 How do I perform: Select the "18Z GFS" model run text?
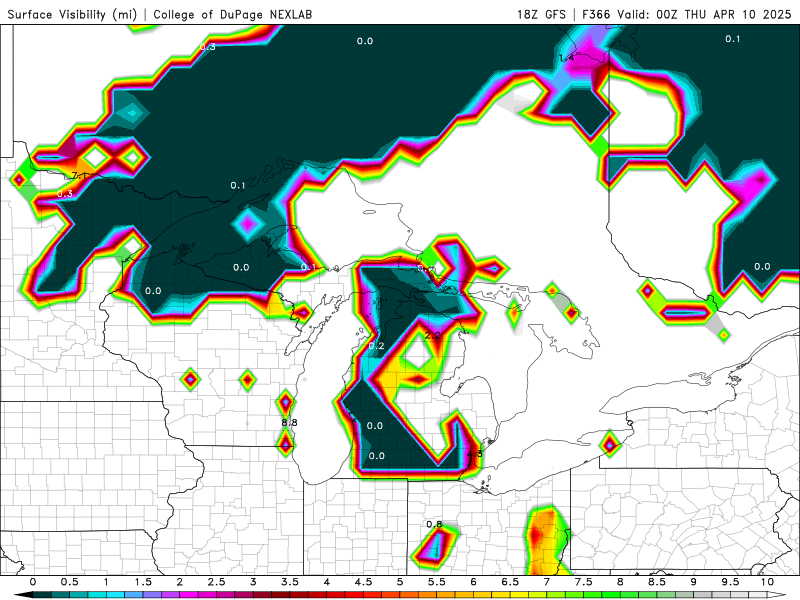coord(541,14)
